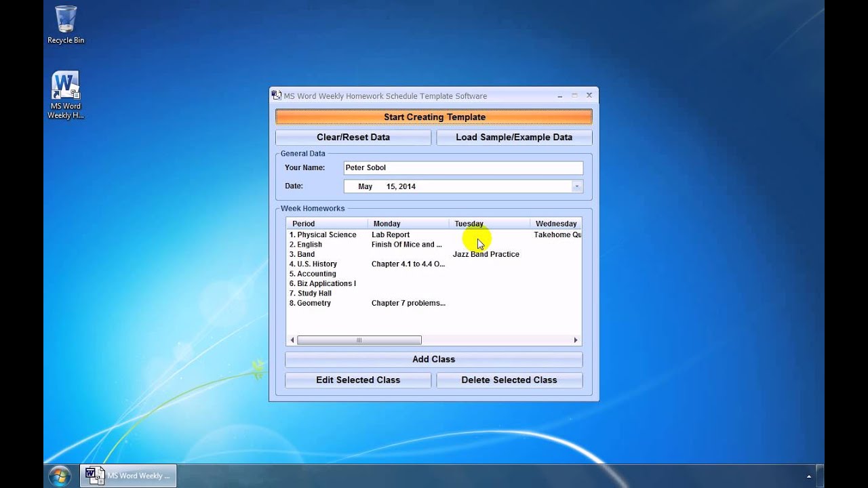This screenshot has height=488, width=868.
Task: Open the Recycle Bin desktop icon
Action: (x=66, y=24)
